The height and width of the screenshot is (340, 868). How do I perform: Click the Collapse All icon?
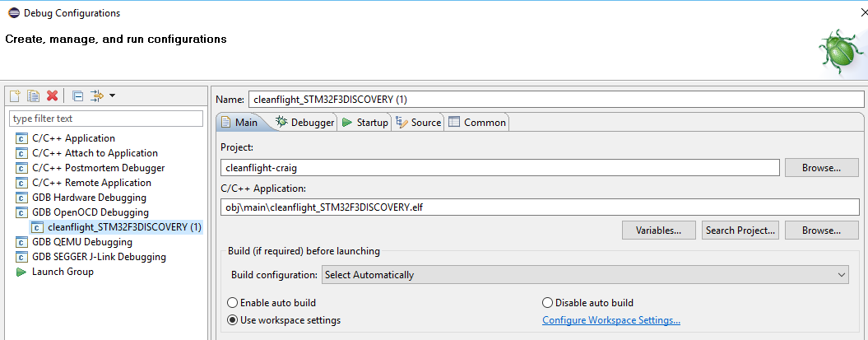pyautogui.click(x=77, y=96)
